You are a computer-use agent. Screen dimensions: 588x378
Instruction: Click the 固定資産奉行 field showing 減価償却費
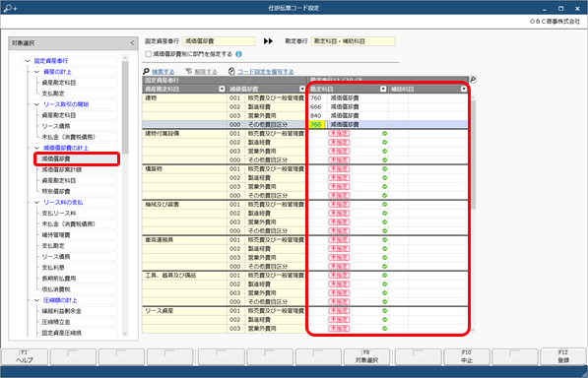[x=219, y=41]
